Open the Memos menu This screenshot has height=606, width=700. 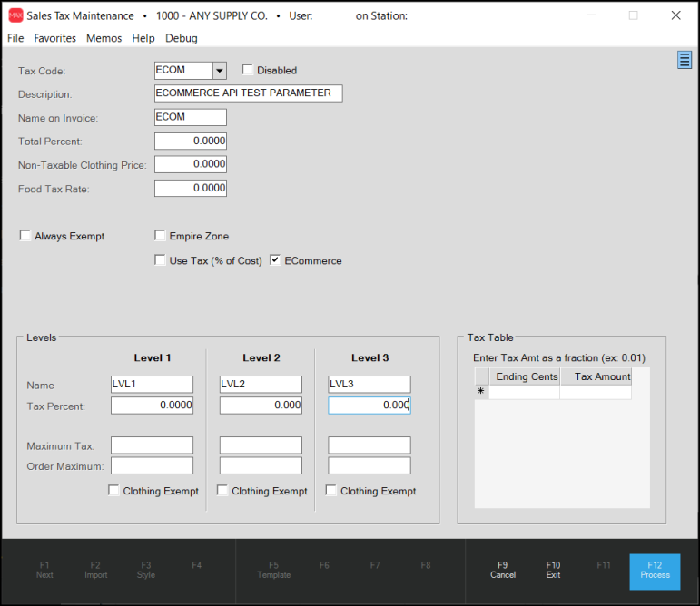click(x=104, y=38)
